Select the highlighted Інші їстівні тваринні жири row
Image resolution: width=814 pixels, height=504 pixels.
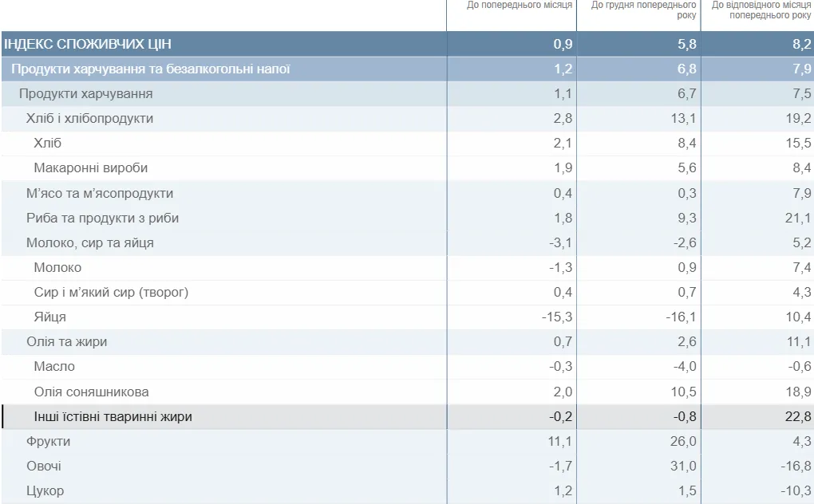click(x=407, y=417)
